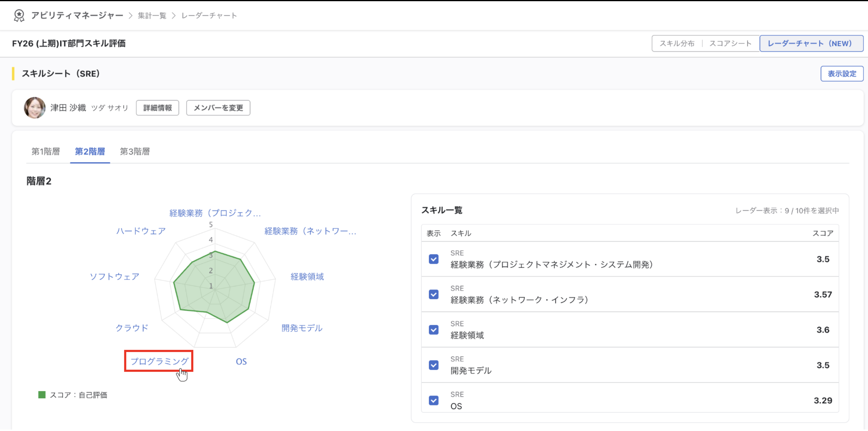The image size is (868, 431).
Task: Select 第2階層 tab
Action: [90, 152]
